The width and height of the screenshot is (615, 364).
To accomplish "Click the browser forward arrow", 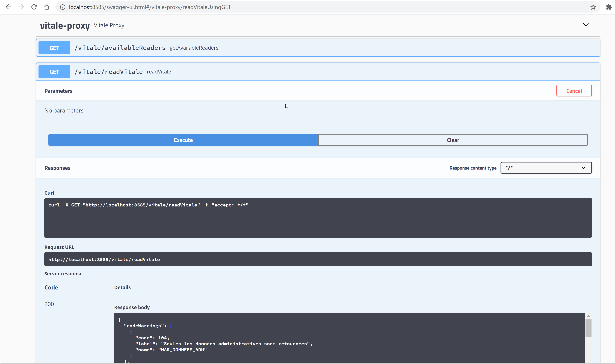I will pyautogui.click(x=21, y=7).
